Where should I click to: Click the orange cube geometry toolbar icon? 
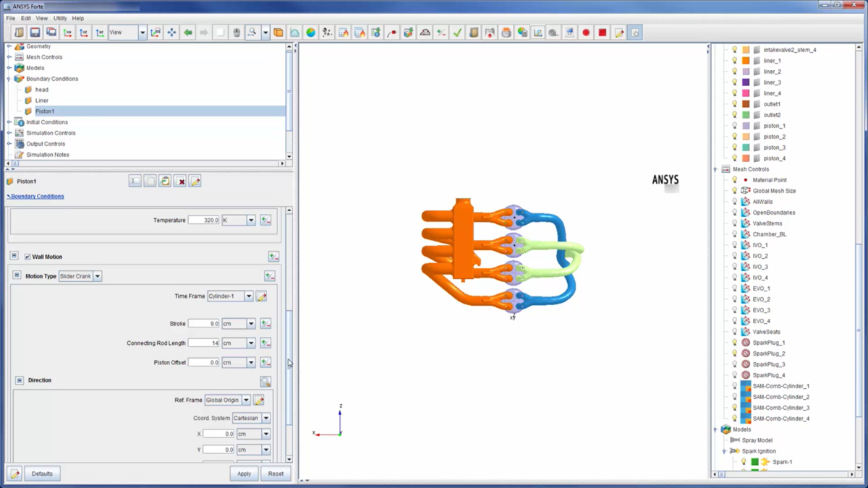(278, 33)
